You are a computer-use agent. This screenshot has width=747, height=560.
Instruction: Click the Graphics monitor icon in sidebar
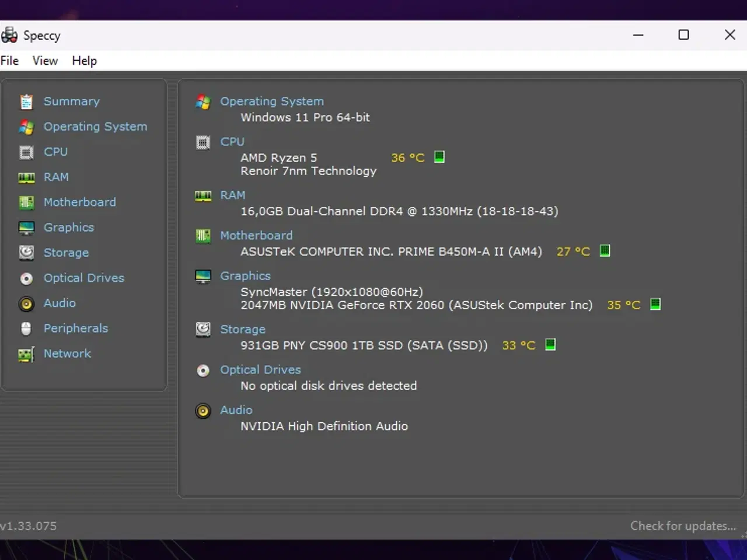26,228
